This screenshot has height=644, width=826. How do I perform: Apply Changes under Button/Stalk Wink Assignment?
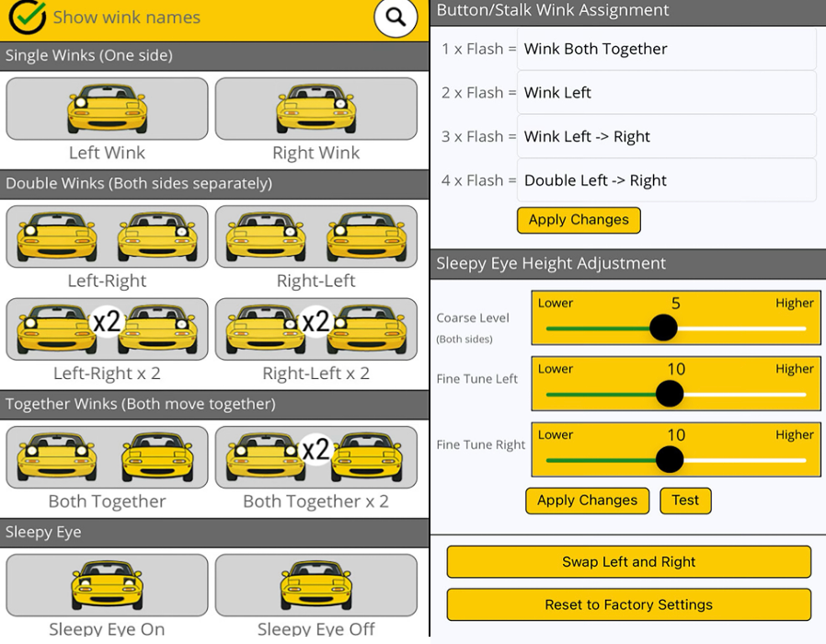coord(579,220)
